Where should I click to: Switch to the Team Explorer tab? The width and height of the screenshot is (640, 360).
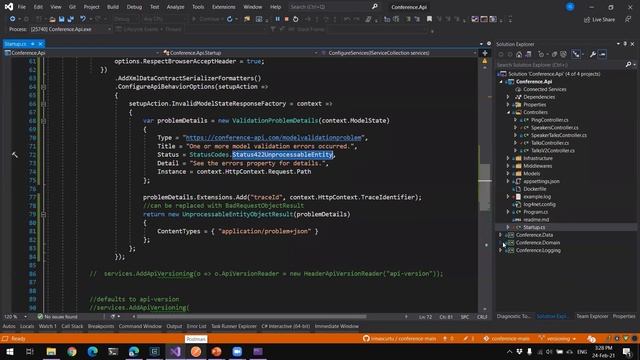pos(592,316)
